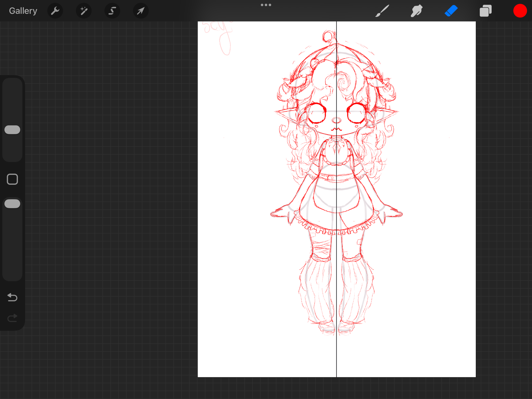Open the Layers panel icon
Viewport: 532px width, 399px height.
tap(485, 11)
